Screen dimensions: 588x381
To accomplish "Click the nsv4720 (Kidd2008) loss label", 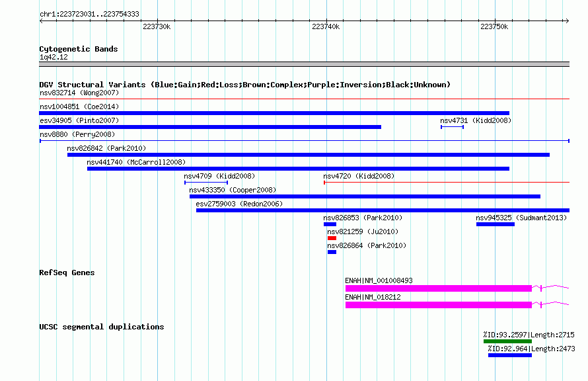I will pos(359,176).
